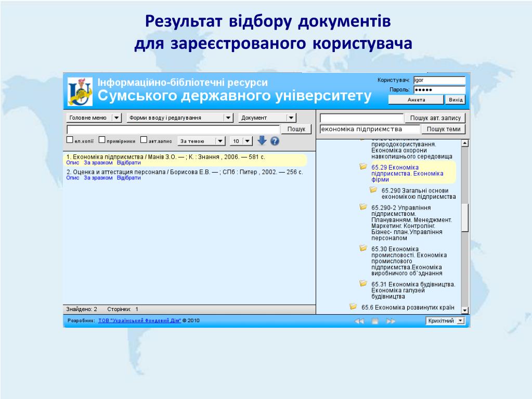Image resolution: width=532 pixels, height=399 pixels.
Task: Open folder icon for 65.6 Економіка розвинутих країн
Action: point(353,307)
